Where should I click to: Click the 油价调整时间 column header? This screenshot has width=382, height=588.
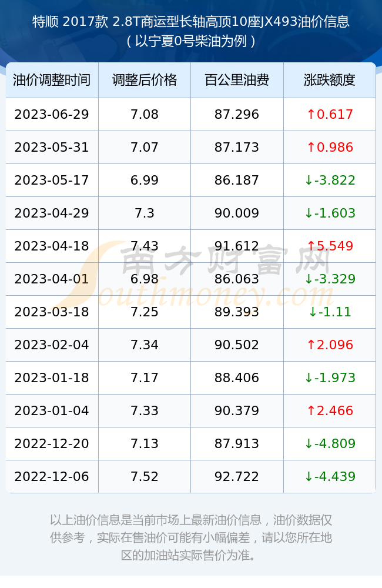(x=52, y=80)
